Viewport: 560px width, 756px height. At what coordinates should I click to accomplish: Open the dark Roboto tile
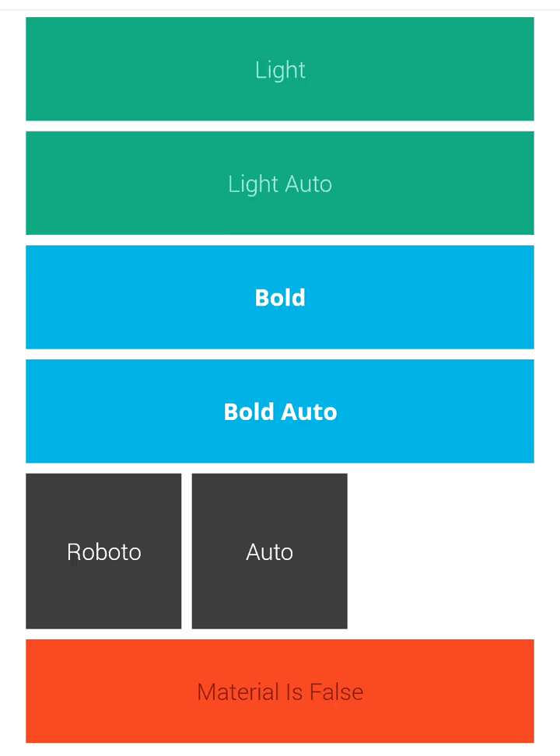(x=103, y=551)
